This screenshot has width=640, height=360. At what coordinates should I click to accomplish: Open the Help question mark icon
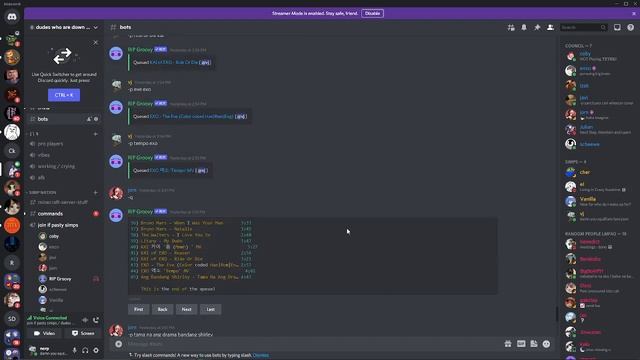(631, 27)
